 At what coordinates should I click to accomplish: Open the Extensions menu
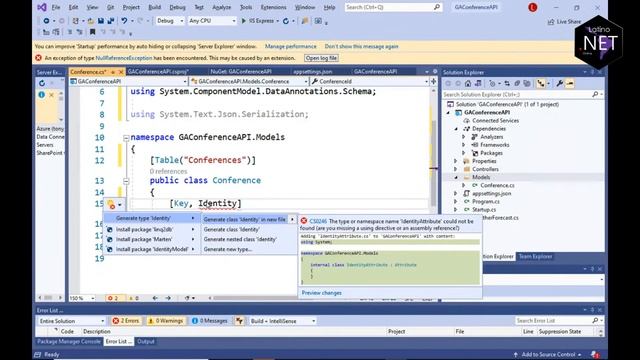[x=273, y=7]
